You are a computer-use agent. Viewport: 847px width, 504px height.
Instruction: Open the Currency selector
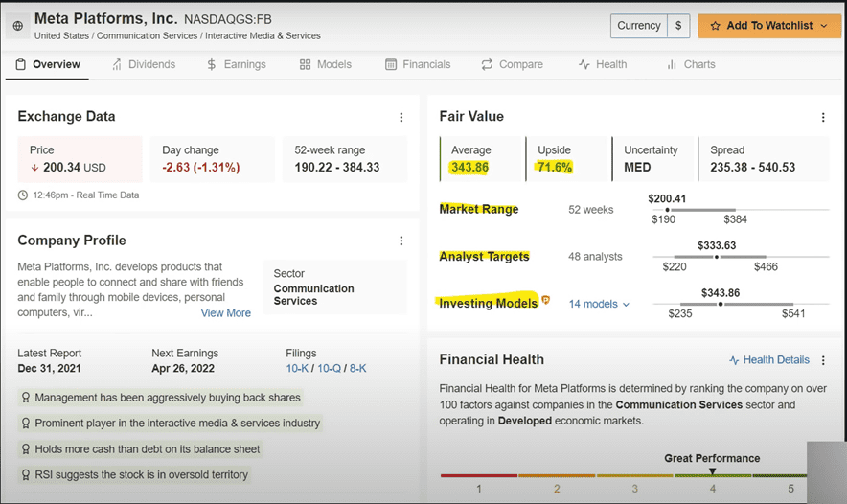point(650,26)
